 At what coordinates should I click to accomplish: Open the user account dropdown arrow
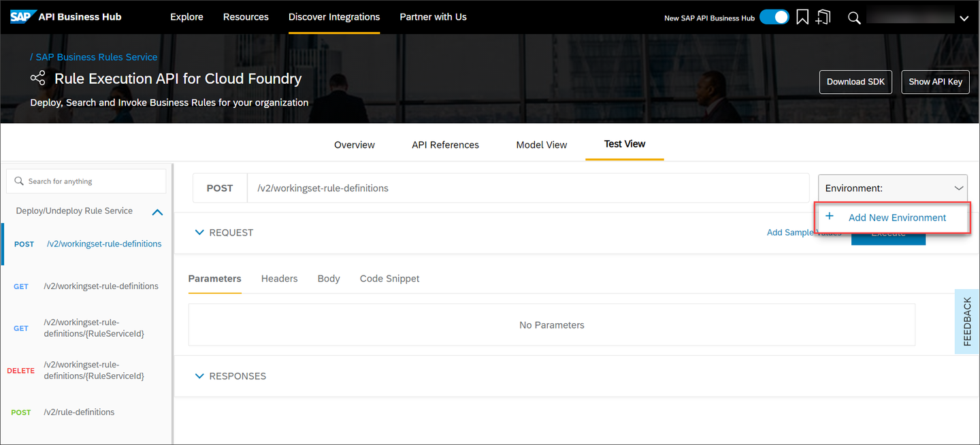(964, 18)
